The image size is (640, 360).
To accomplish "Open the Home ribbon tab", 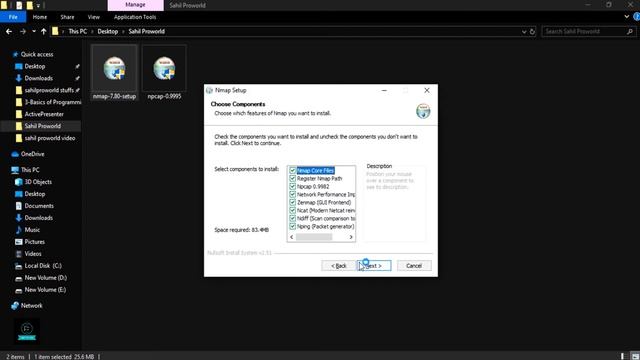I will click(x=40, y=17).
